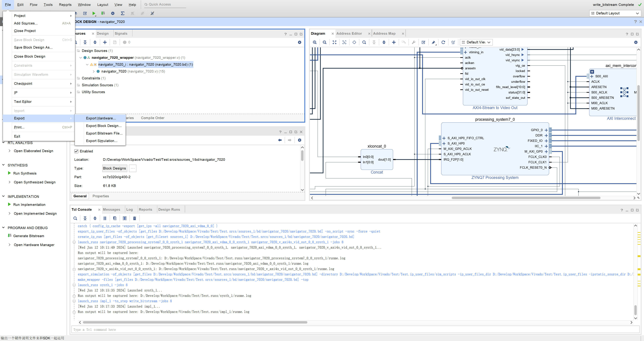Open the Default View dropdown
Screen dimensions: 644x341
coord(476,42)
